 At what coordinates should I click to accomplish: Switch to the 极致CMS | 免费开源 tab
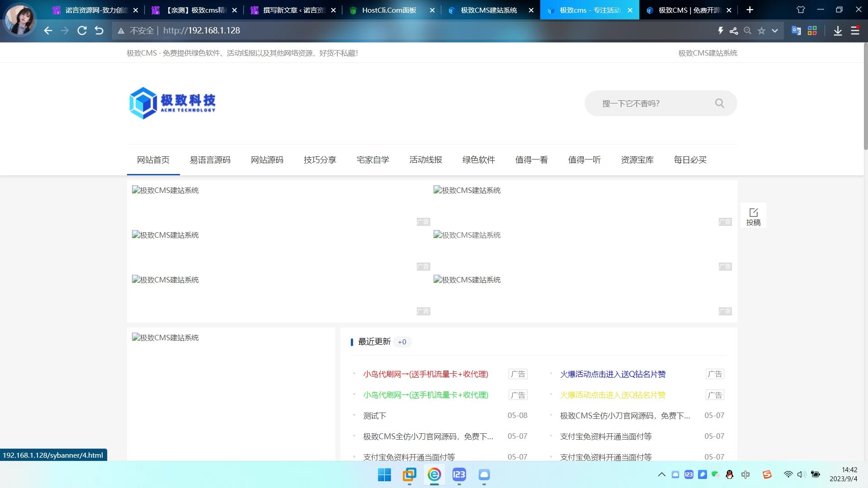[689, 10]
